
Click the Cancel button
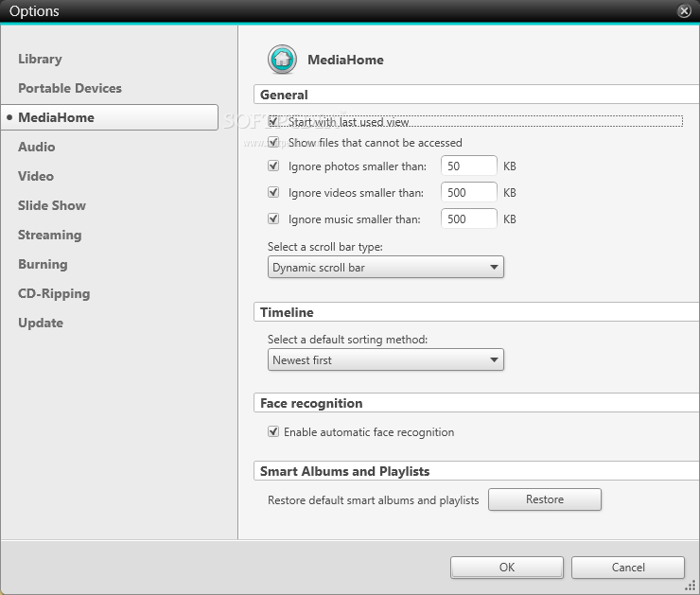tap(628, 567)
